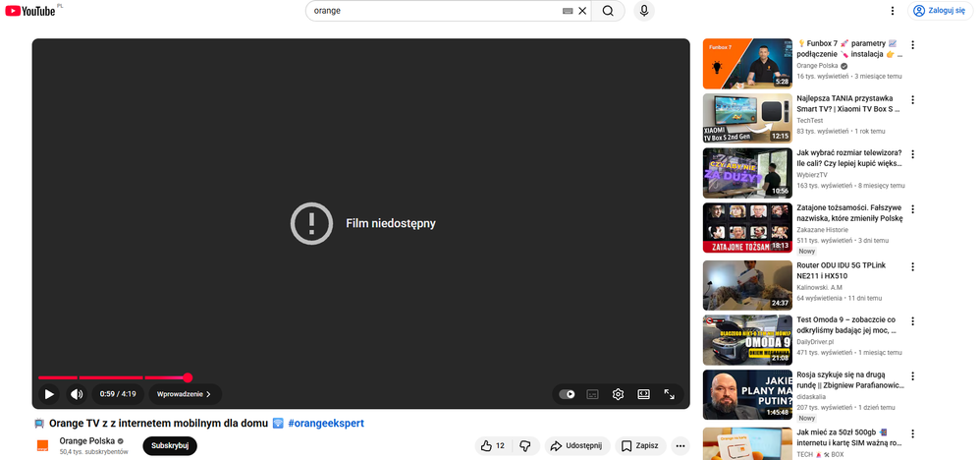The height and width of the screenshot is (460, 980).
Task: Click the WybierzTV channel name
Action: (x=812, y=175)
